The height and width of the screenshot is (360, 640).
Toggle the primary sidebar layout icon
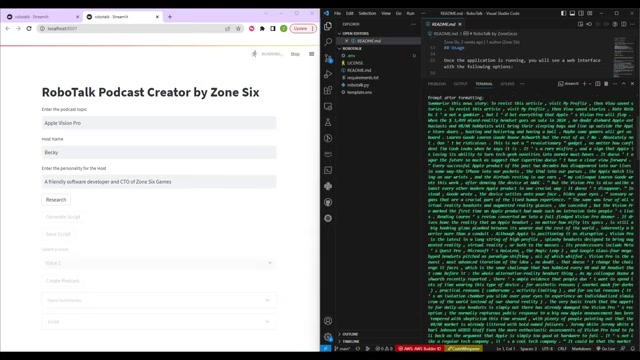tap(564, 13)
